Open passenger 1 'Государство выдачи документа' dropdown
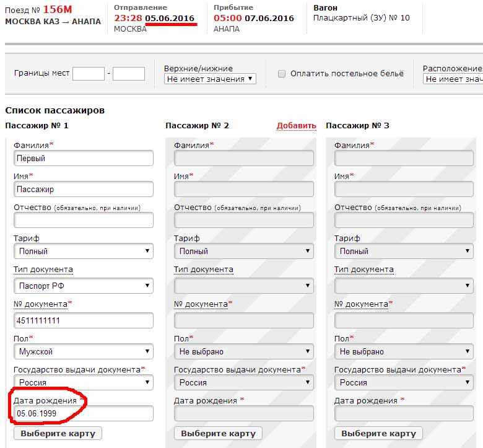This screenshot has height=448, width=483. click(84, 382)
